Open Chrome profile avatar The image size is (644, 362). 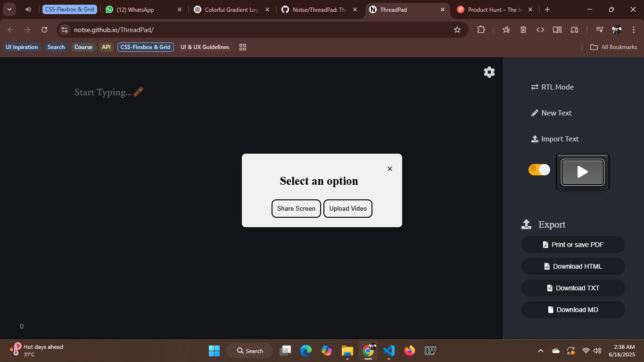(617, 30)
